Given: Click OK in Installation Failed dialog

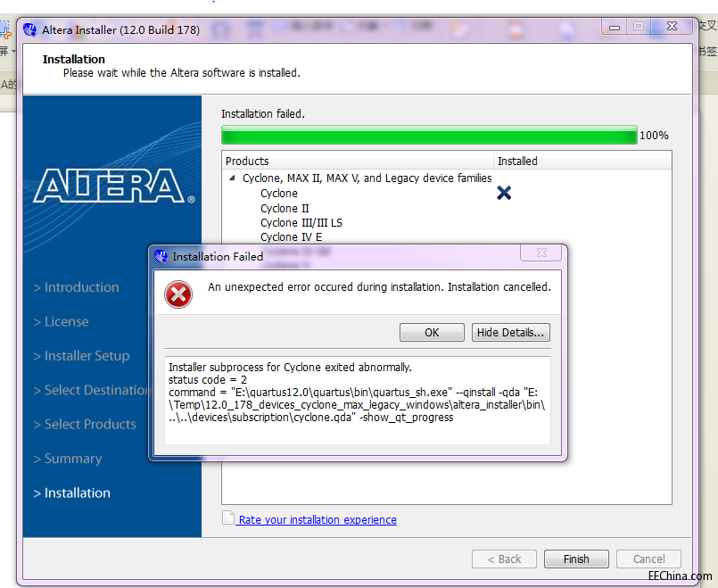Looking at the screenshot, I should 432,333.
